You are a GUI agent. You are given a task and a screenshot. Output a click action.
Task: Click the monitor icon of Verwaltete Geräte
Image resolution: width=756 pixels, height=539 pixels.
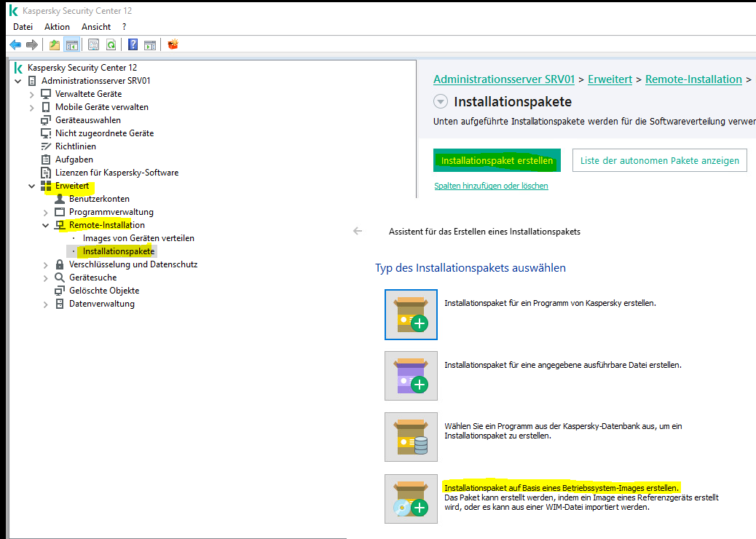(x=46, y=93)
